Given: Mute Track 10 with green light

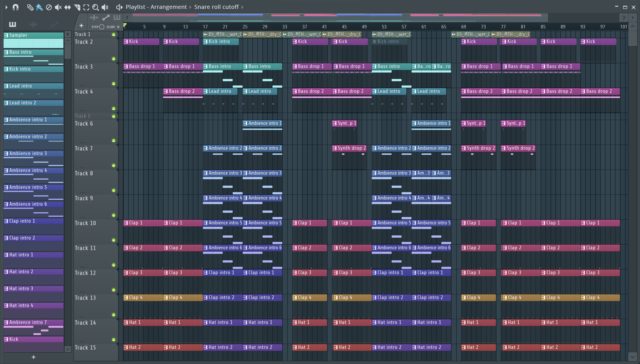Looking at the screenshot, I should click(x=114, y=240).
